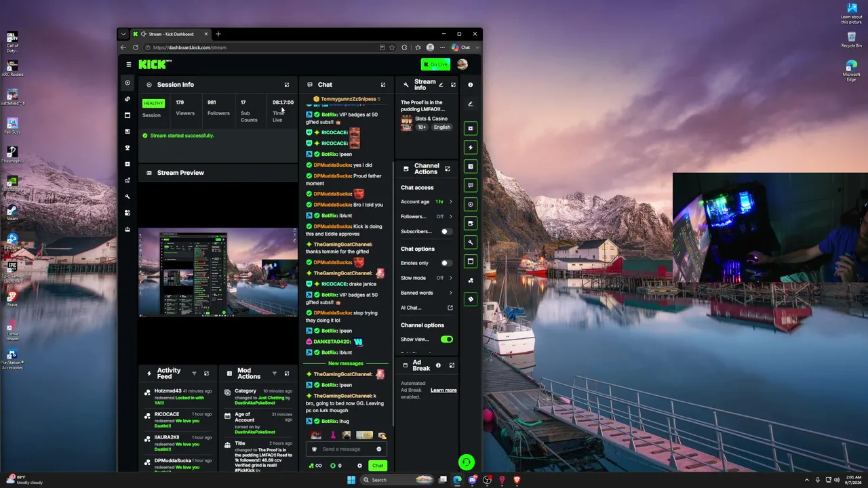The width and height of the screenshot is (868, 488).
Task: Click the Send a message input field
Action: (x=347, y=449)
